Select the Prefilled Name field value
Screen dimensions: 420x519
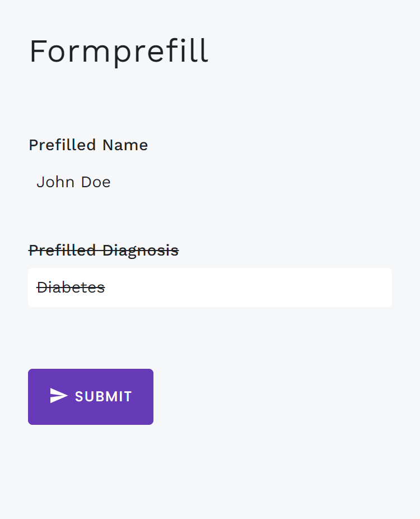tap(73, 182)
